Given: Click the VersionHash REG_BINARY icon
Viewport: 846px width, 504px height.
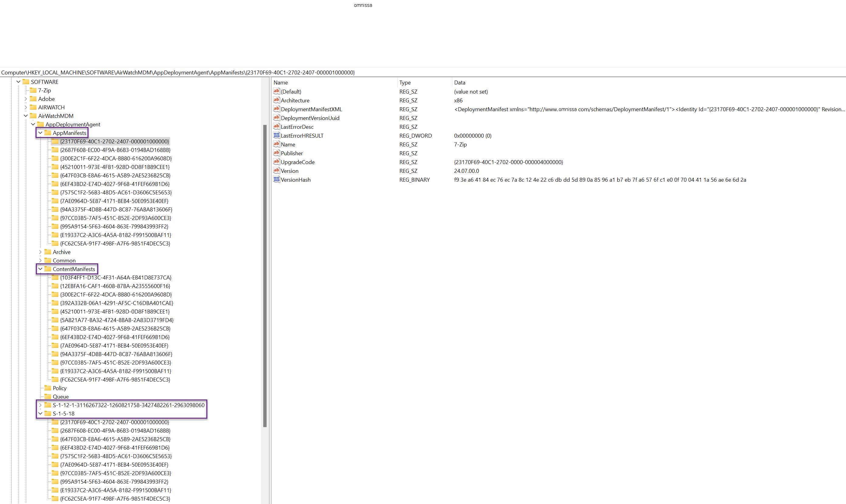Looking at the screenshot, I should [x=276, y=180].
